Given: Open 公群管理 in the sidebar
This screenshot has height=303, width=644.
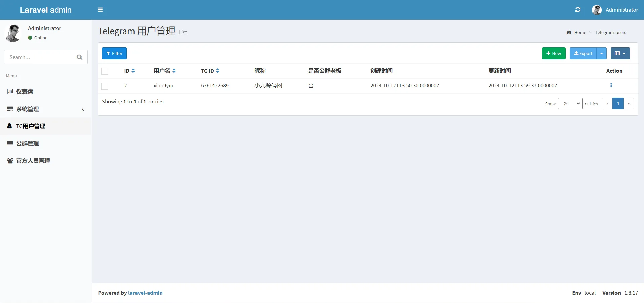Looking at the screenshot, I should click(28, 143).
